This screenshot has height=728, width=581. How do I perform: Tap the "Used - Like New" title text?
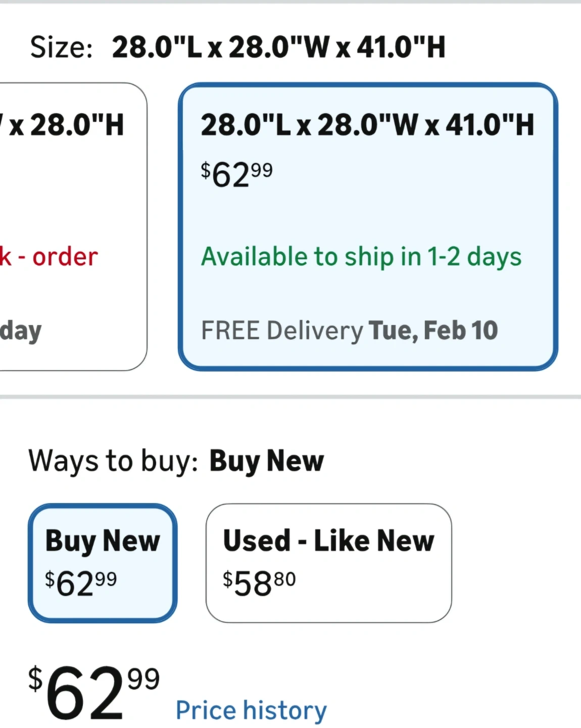tap(328, 540)
